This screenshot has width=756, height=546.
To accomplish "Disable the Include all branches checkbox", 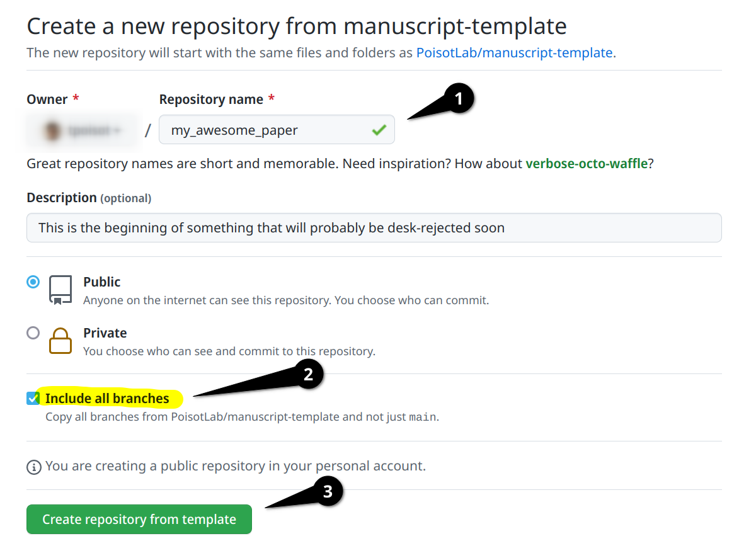I will click(x=32, y=398).
